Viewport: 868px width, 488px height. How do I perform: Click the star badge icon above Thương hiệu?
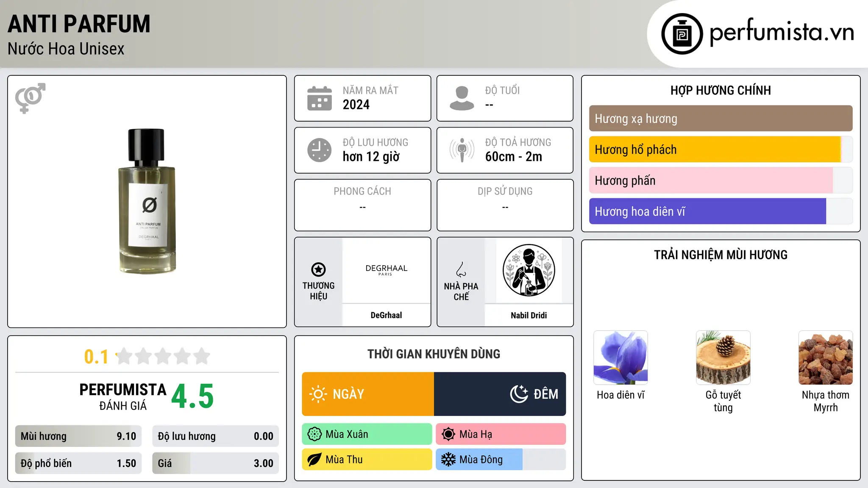point(318,269)
